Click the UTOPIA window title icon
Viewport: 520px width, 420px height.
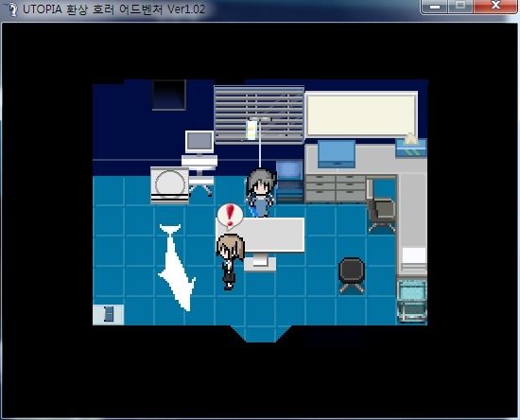coord(12,9)
